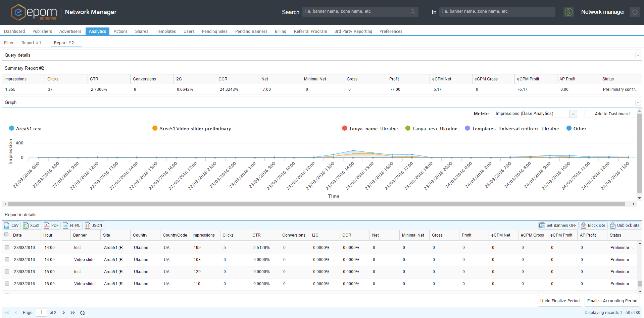
Task: Collapse the Graph section
Action: click(638, 103)
